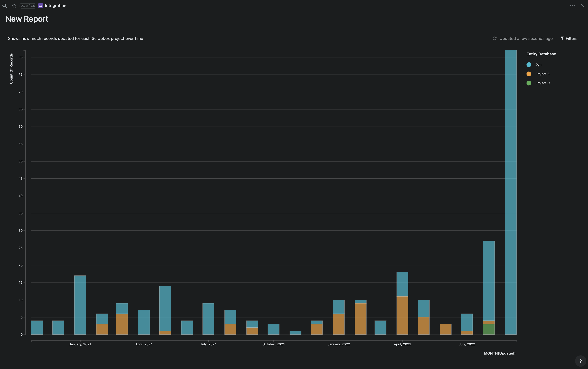Open the three-dot more options menu

(x=572, y=6)
